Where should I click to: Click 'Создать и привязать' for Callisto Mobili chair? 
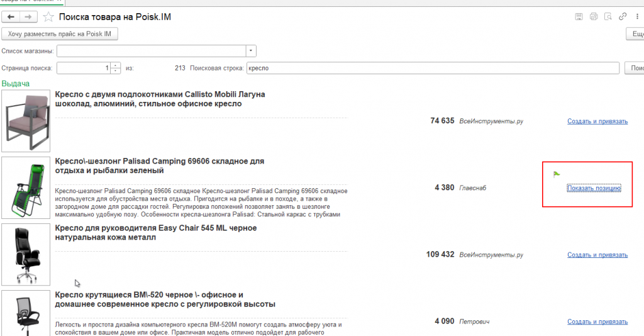[x=597, y=121]
